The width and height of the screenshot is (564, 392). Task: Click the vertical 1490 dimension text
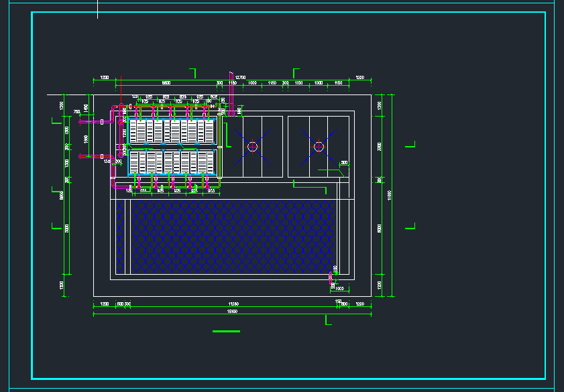pos(86,108)
